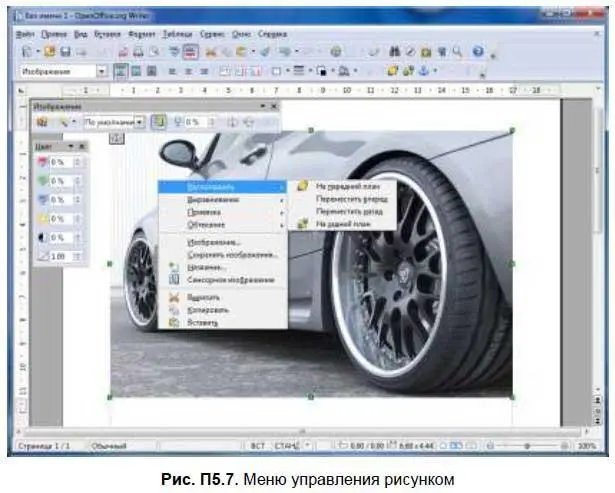
Task: Click the Green 0% spinner arrows
Action: click(x=78, y=181)
